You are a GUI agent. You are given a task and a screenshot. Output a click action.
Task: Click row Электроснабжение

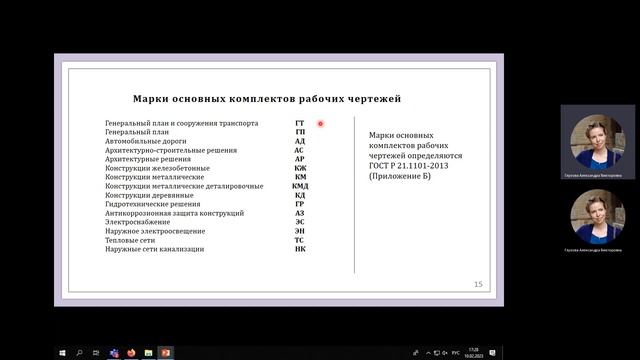138,222
